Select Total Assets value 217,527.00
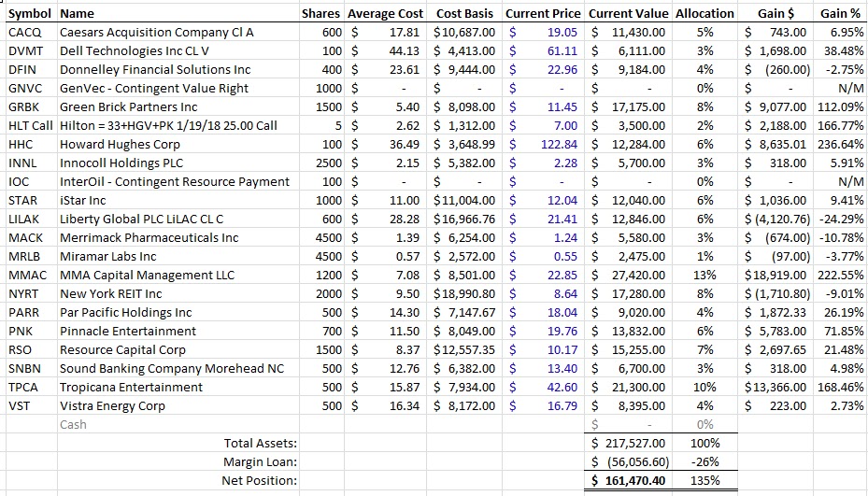The width and height of the screenshot is (868, 496). pos(628,444)
